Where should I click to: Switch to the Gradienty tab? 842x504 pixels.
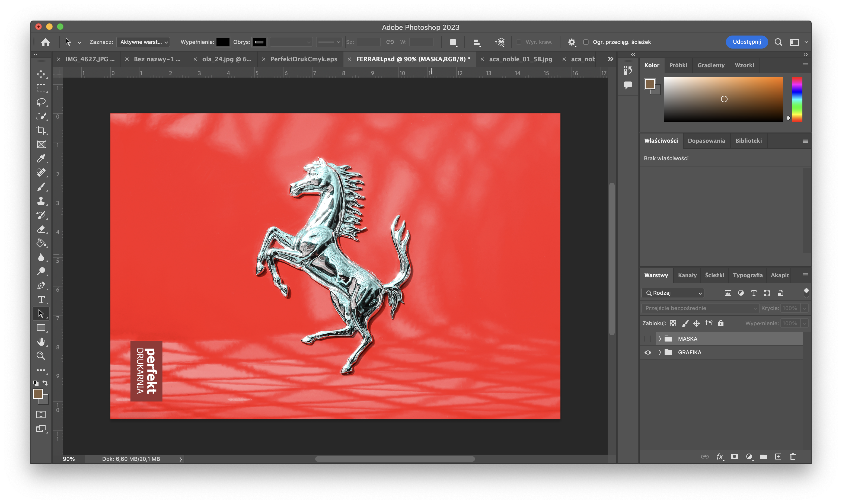711,66
